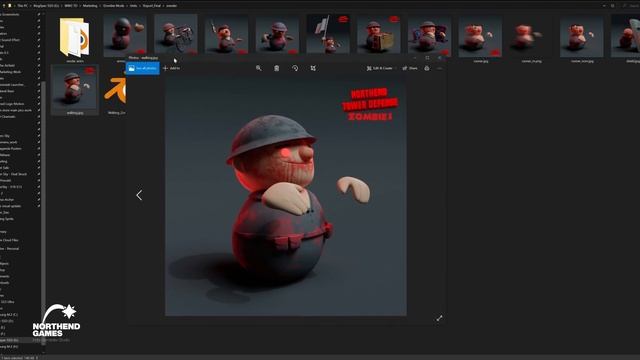Viewport: 640px width, 360px height.
Task: Enter fullscreen with the expand arrows icon
Action: (x=439, y=318)
